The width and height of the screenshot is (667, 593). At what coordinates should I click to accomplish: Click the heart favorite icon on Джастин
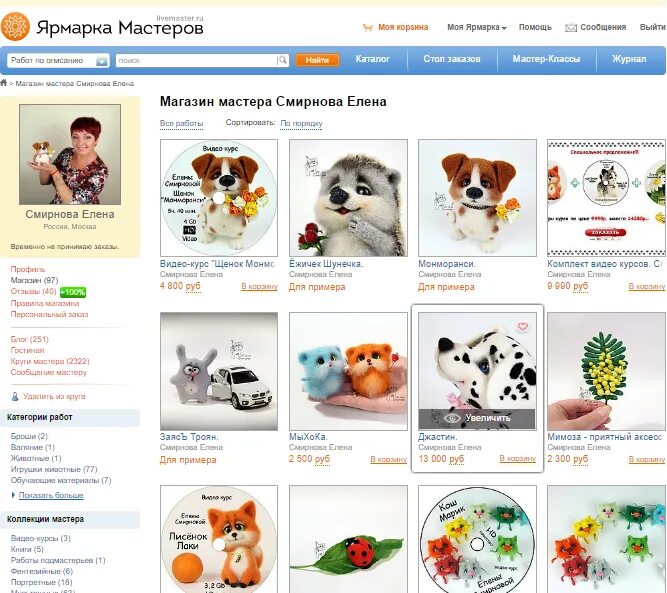tap(523, 326)
